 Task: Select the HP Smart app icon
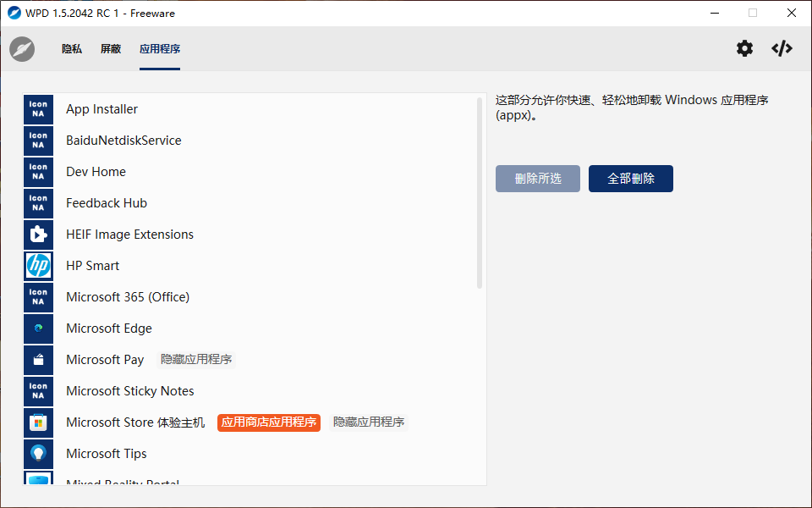38,266
